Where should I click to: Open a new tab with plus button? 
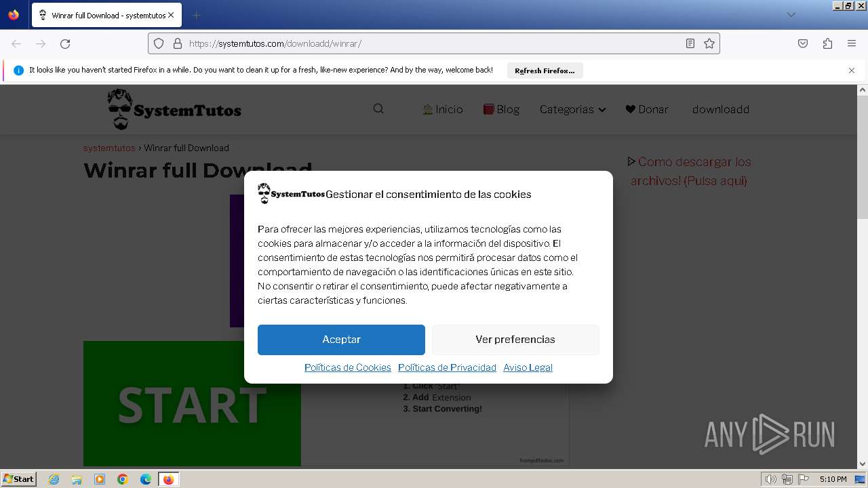[196, 15]
